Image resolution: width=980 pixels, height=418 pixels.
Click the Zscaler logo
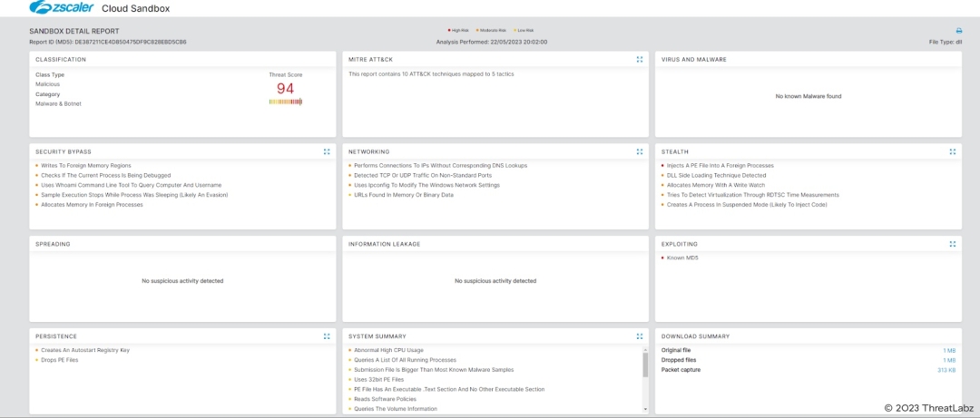[60, 8]
